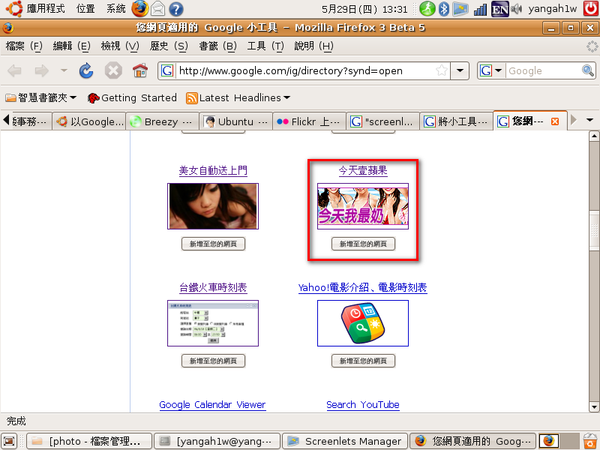Open the Google Calendar Viewer link

coord(212,405)
